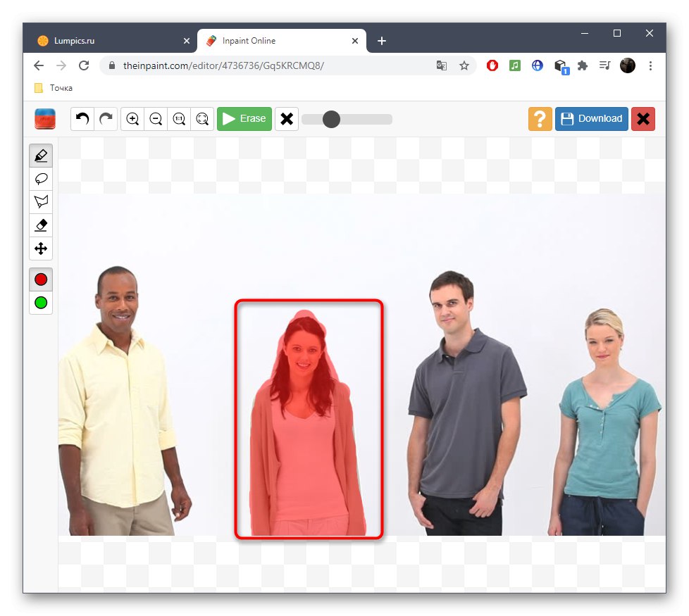
Task: Click the Inpaint logo icon
Action: [45, 118]
